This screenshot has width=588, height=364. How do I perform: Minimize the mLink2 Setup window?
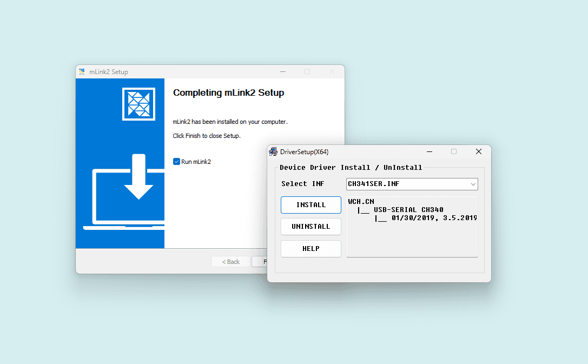coord(282,71)
